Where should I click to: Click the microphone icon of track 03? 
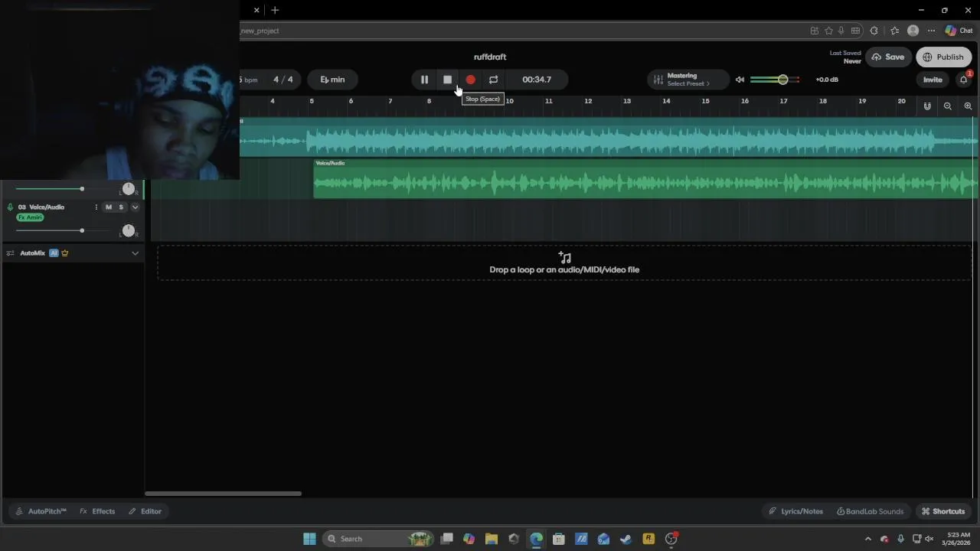(x=10, y=207)
